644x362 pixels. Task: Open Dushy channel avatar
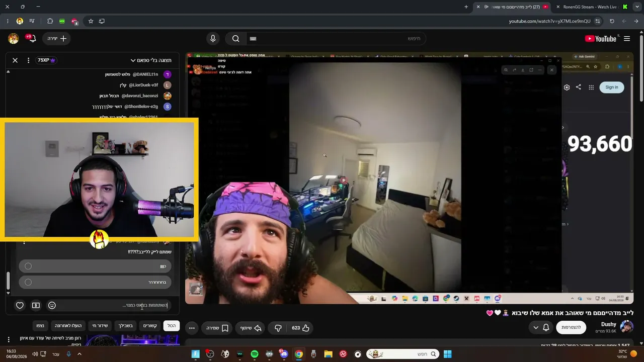[x=627, y=327]
